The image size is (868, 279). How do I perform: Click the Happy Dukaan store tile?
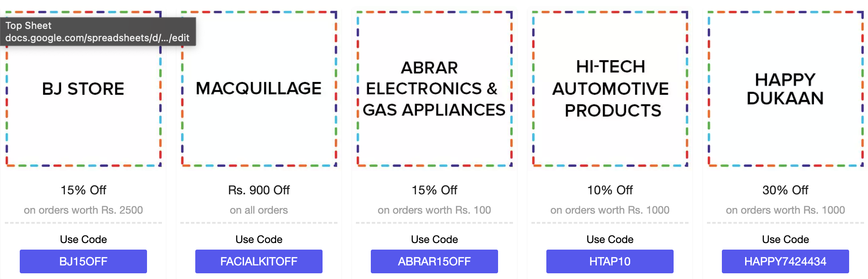click(x=786, y=89)
